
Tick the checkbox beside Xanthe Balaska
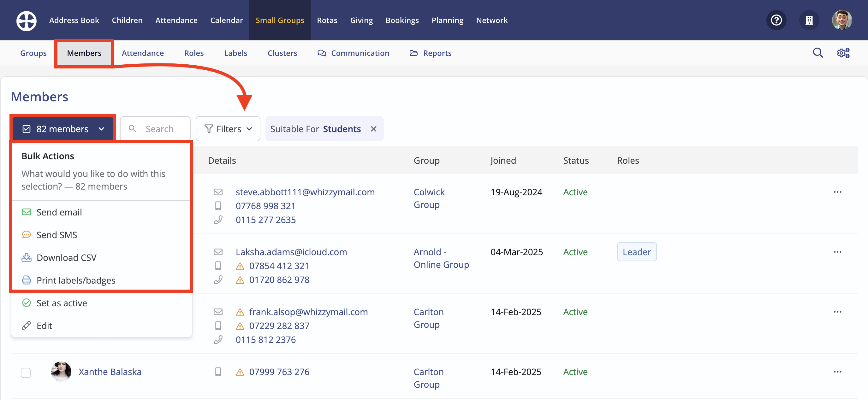[x=26, y=372]
